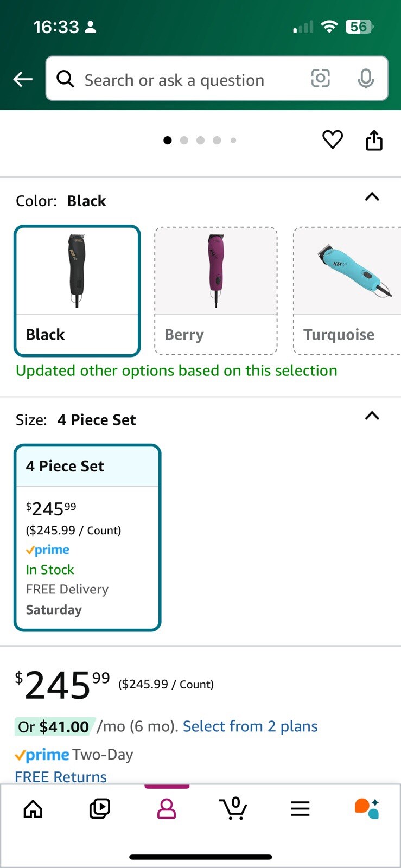Select the 4 Piece Set size
This screenshot has height=868, width=401.
pos(87,537)
